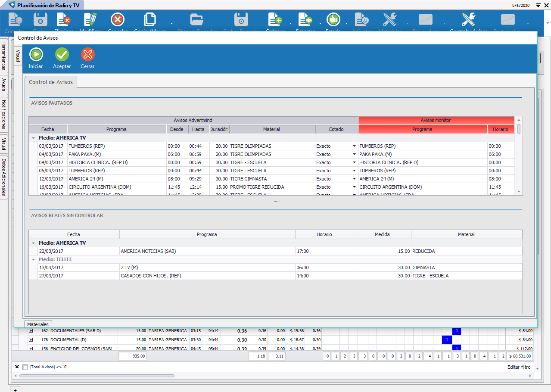Click the $ 60,531.80 total cell
Screen dimensions: 551x392
pyautogui.click(x=520, y=356)
